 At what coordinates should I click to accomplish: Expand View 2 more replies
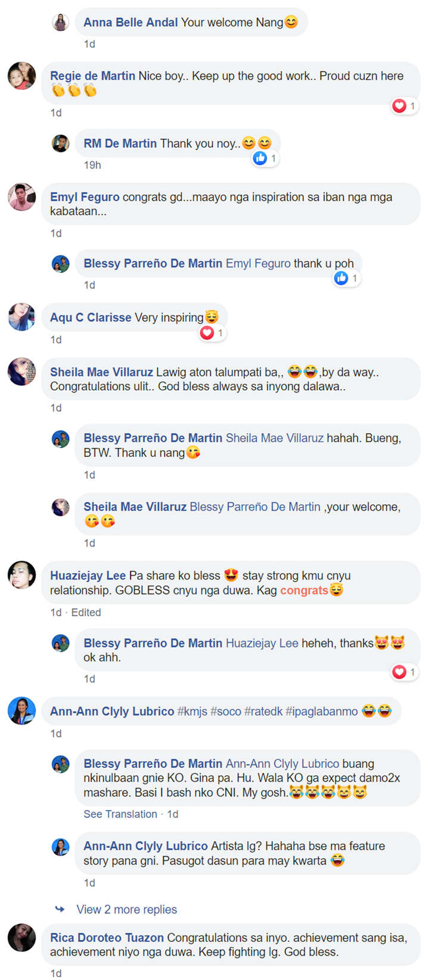(x=126, y=909)
